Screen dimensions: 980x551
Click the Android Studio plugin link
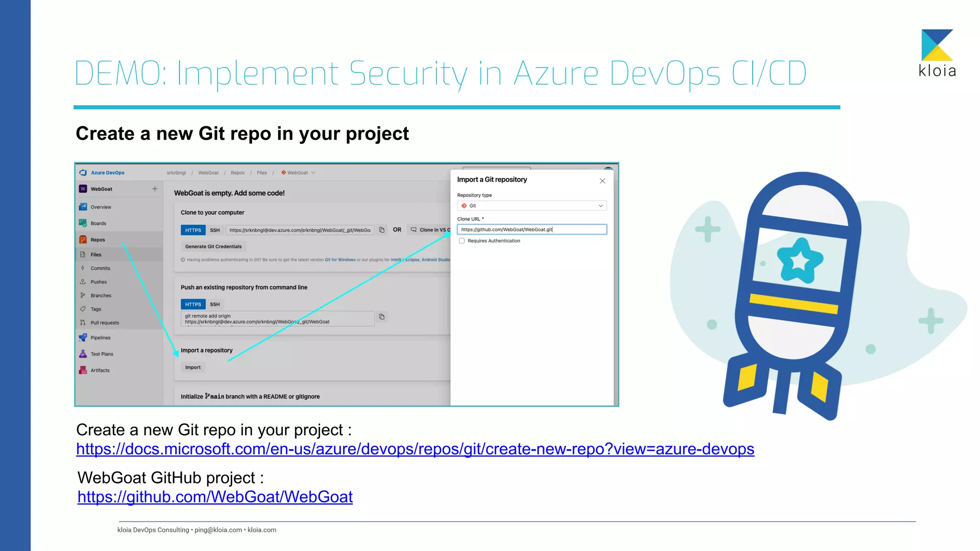pyautogui.click(x=435, y=260)
